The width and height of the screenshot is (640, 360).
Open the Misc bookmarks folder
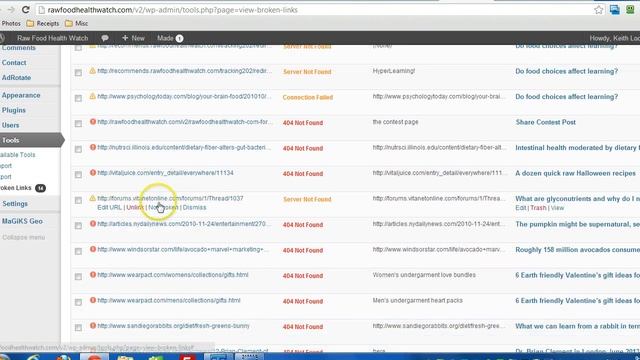pyautogui.click(x=77, y=24)
